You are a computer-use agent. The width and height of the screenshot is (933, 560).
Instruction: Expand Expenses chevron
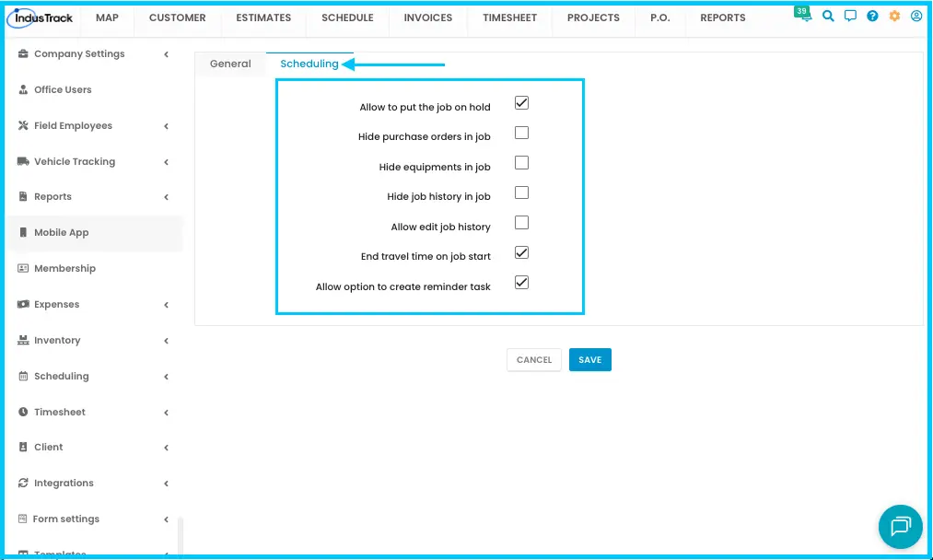coord(167,305)
